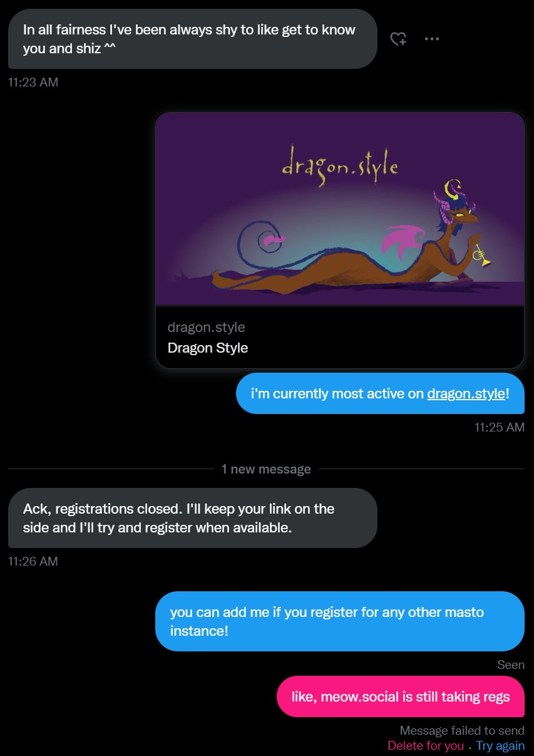Open the "Dragon Style" card title
Image resolution: width=534 pixels, height=756 pixels.
(208, 348)
